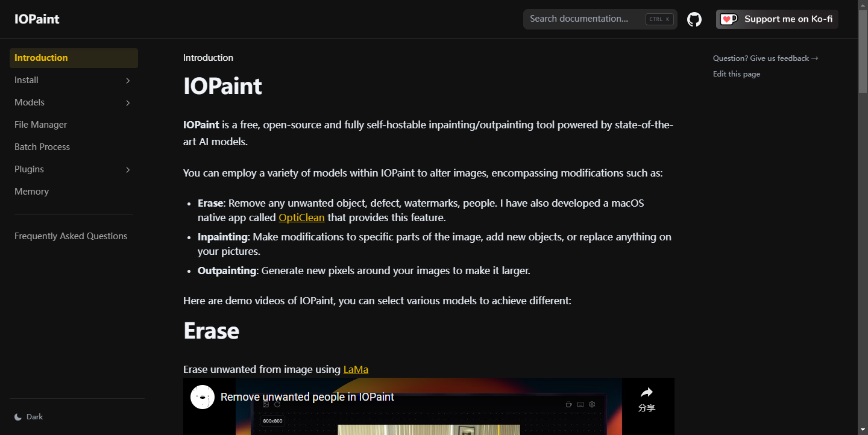Click the Search documentation field
Screen dimensions: 868x435
(600, 19)
